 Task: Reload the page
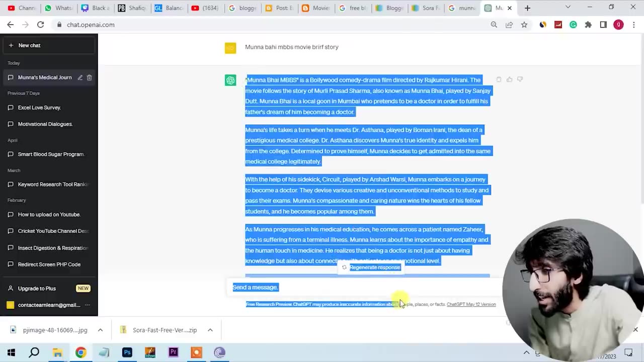[x=41, y=25]
